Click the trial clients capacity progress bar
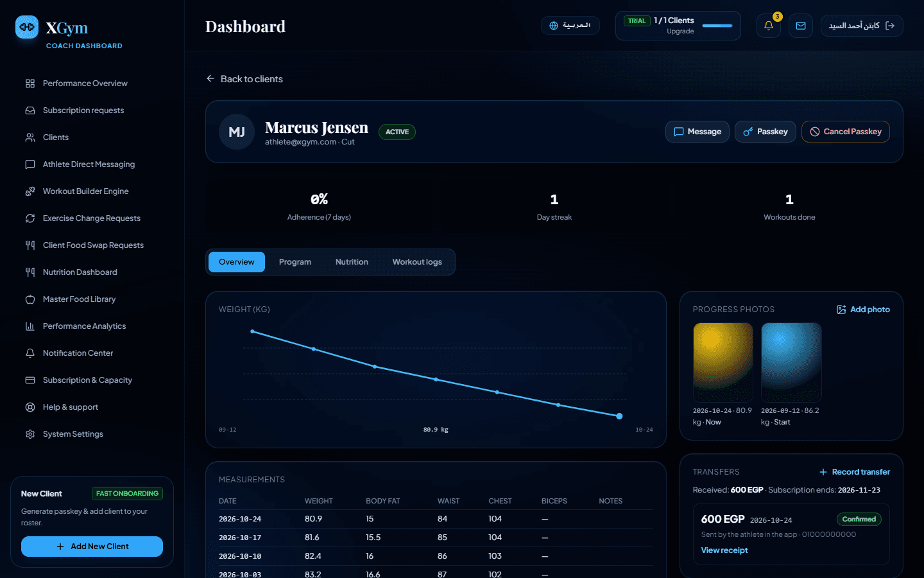This screenshot has width=924, height=578. [x=717, y=26]
